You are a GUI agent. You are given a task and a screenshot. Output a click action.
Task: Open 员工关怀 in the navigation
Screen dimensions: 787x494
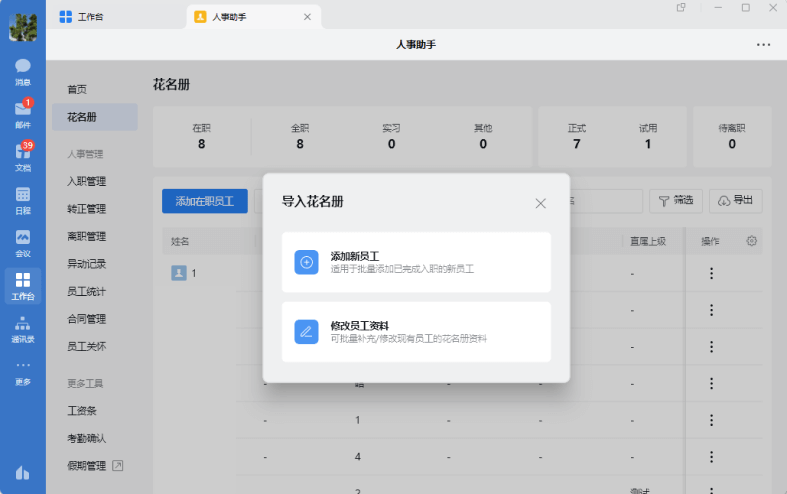(86, 346)
